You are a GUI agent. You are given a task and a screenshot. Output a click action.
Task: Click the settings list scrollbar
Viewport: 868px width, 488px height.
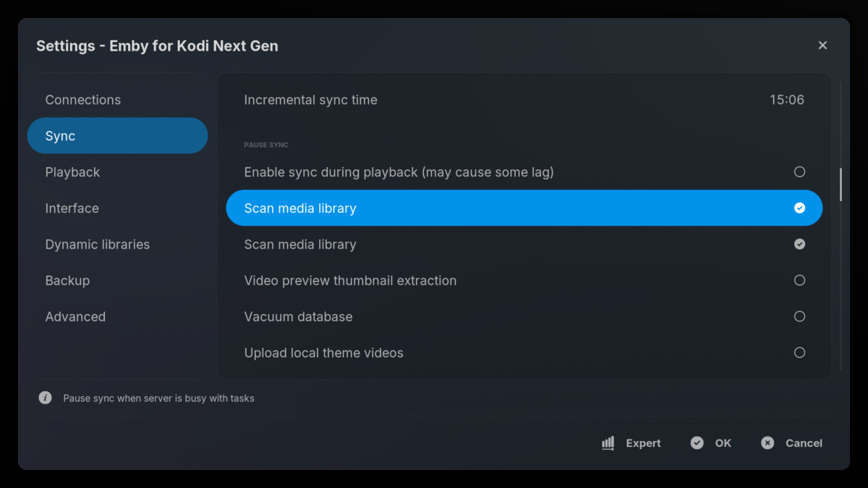coord(841,184)
